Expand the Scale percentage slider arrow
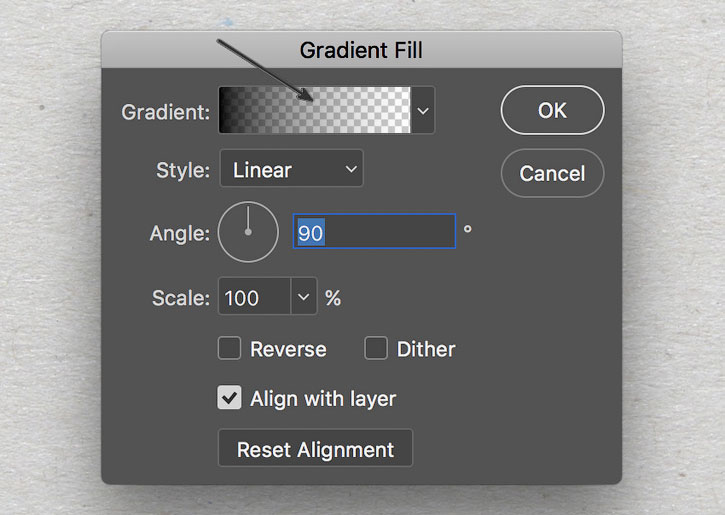725x515 pixels. [304, 296]
